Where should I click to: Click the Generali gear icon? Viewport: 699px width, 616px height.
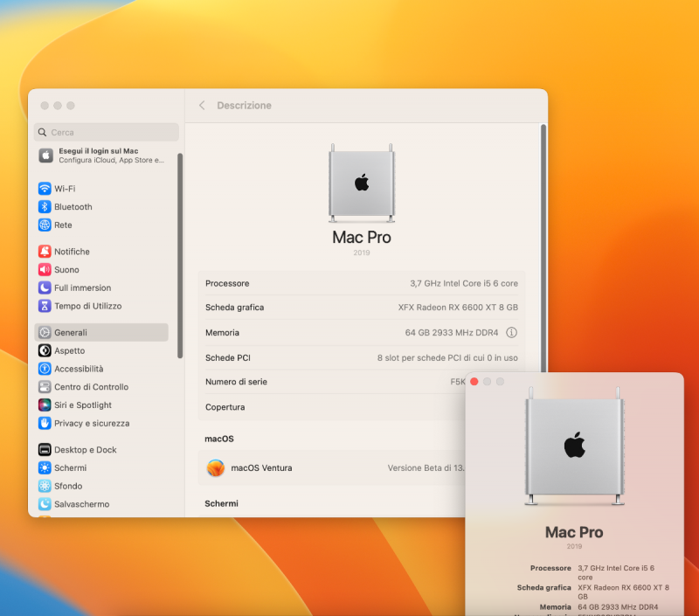(45, 333)
